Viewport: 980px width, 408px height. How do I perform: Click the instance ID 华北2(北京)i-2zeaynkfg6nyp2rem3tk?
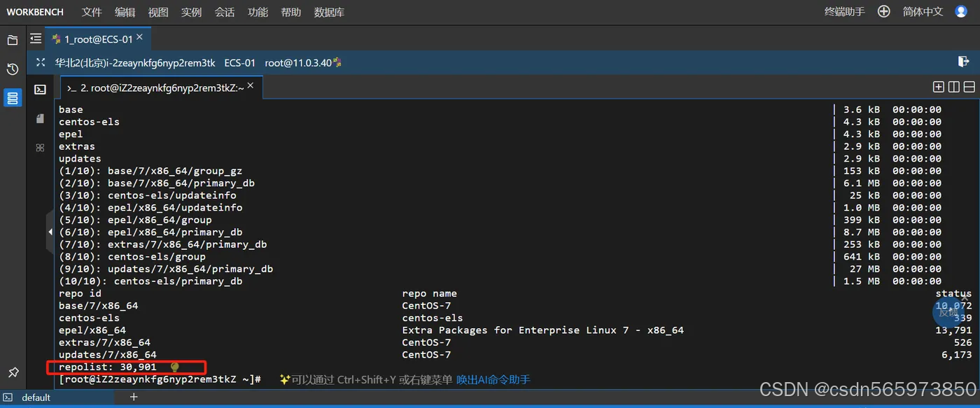coord(135,62)
